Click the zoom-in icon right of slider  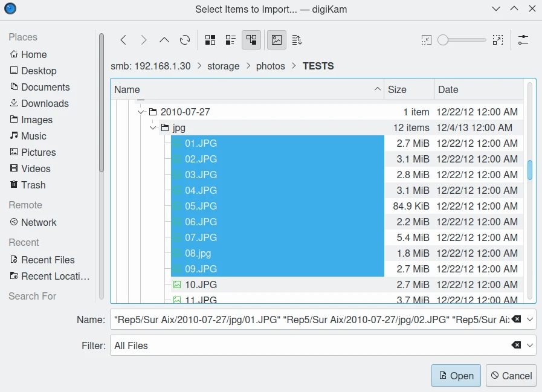(498, 40)
